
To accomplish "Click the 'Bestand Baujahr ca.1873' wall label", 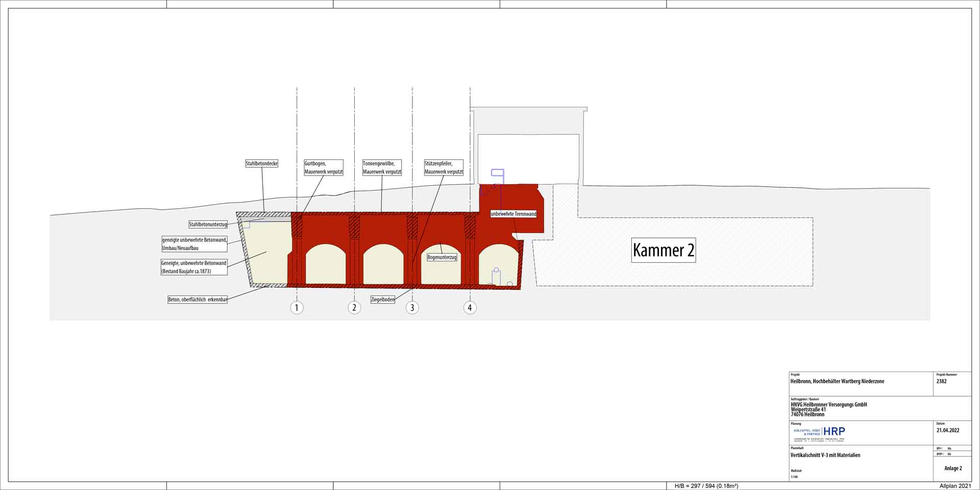I will pos(194,267).
